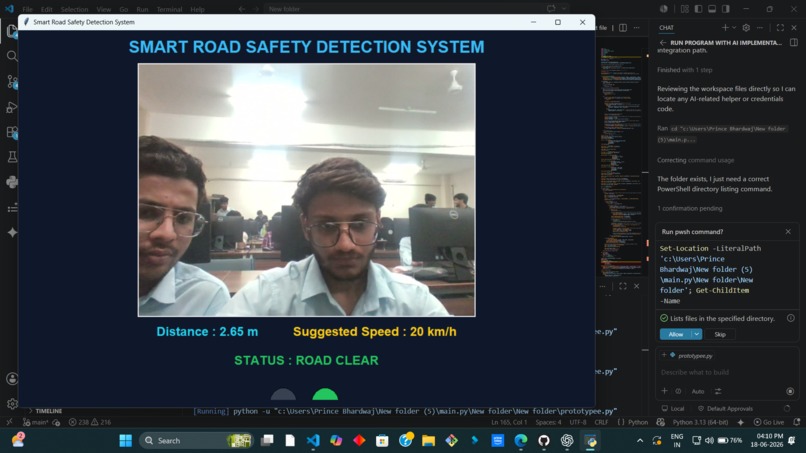Open chat tools configuration icon
Screen dimensions: 806x453
[718, 391]
